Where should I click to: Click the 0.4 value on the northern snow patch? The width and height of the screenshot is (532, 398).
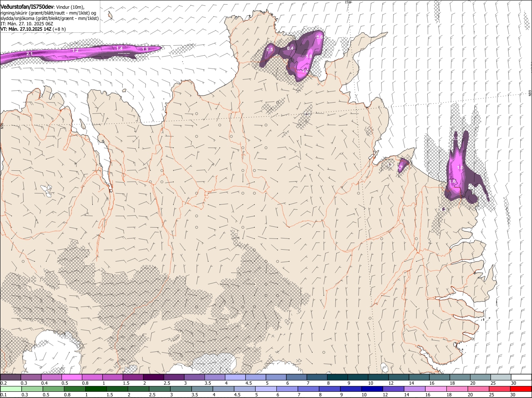[291, 48]
